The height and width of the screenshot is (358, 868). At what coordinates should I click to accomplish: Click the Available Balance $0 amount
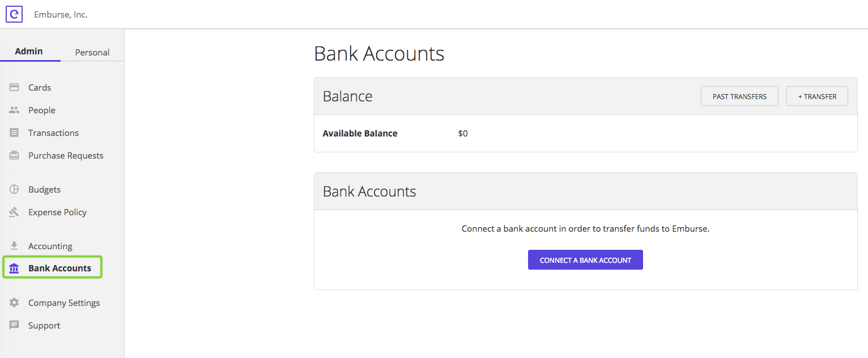pyautogui.click(x=463, y=134)
